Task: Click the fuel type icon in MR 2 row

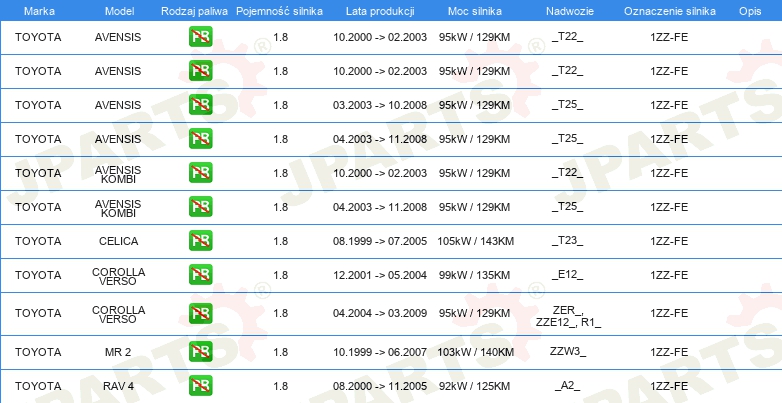Action: [200, 352]
